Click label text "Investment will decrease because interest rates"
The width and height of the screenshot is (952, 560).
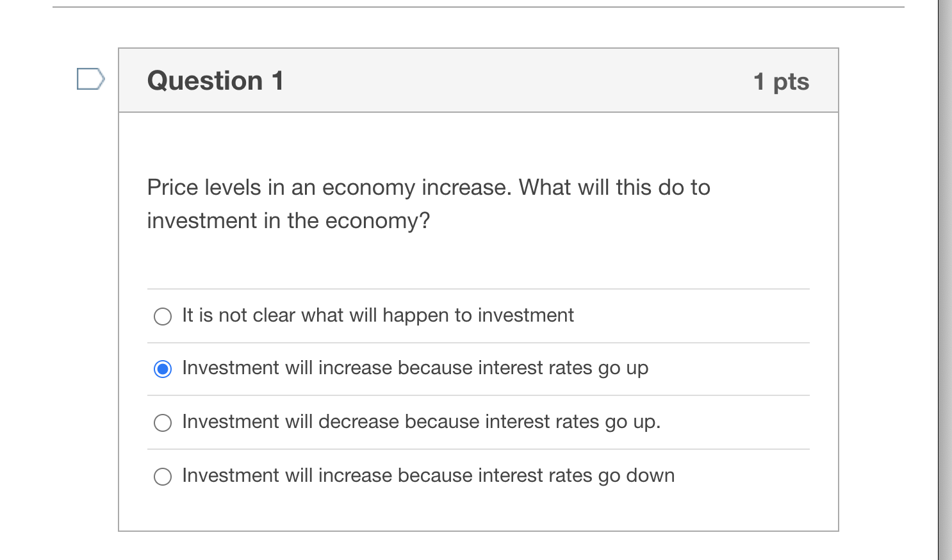(x=382, y=422)
